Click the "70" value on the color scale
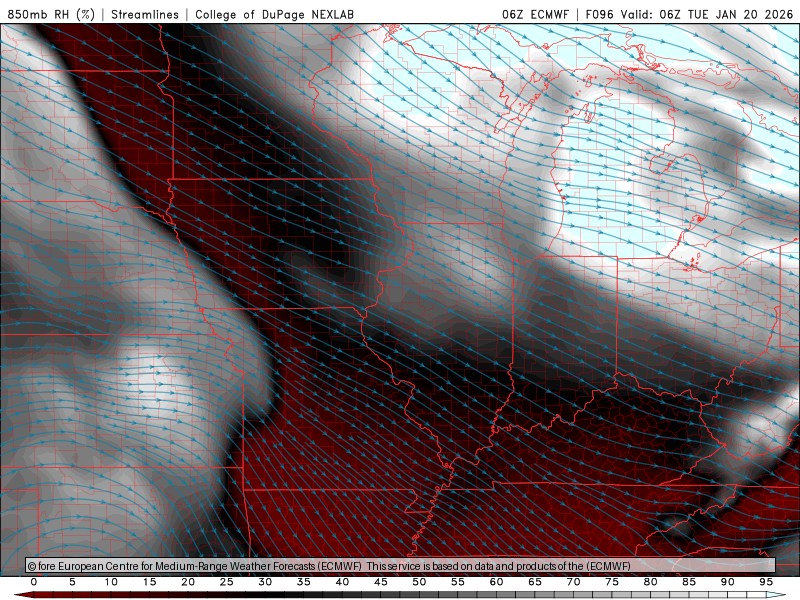The image size is (800, 600). coord(573,582)
